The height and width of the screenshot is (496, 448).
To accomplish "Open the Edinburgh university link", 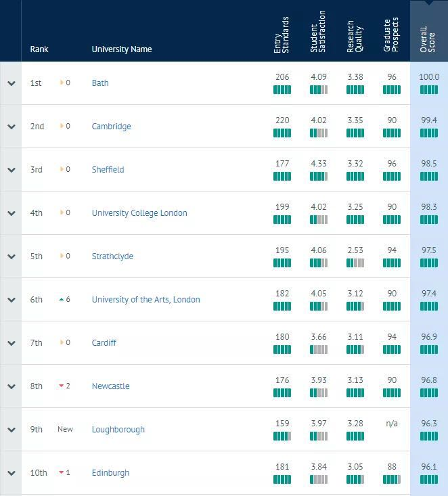I will tap(110, 473).
